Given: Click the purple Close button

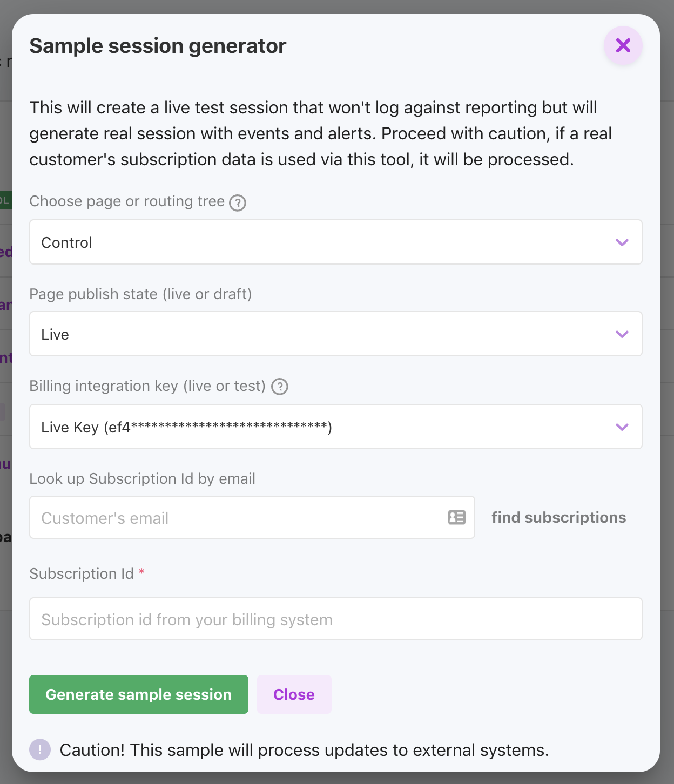Looking at the screenshot, I should point(294,694).
